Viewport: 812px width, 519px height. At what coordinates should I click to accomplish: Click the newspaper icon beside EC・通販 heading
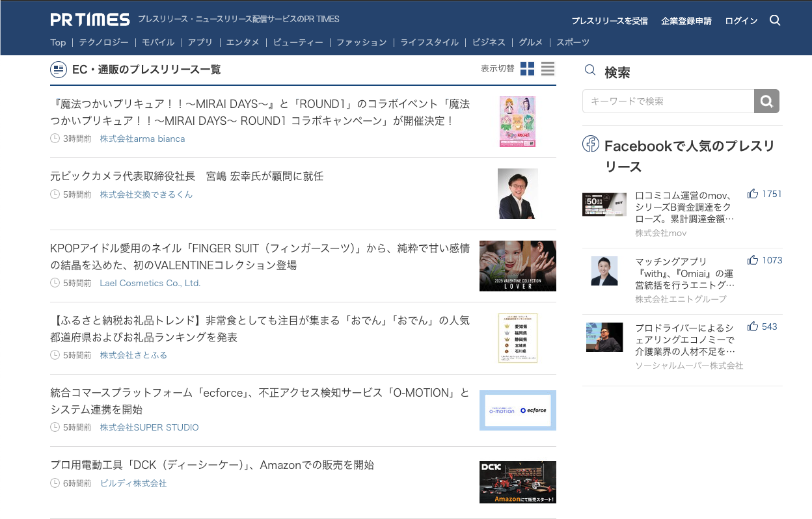coord(59,69)
